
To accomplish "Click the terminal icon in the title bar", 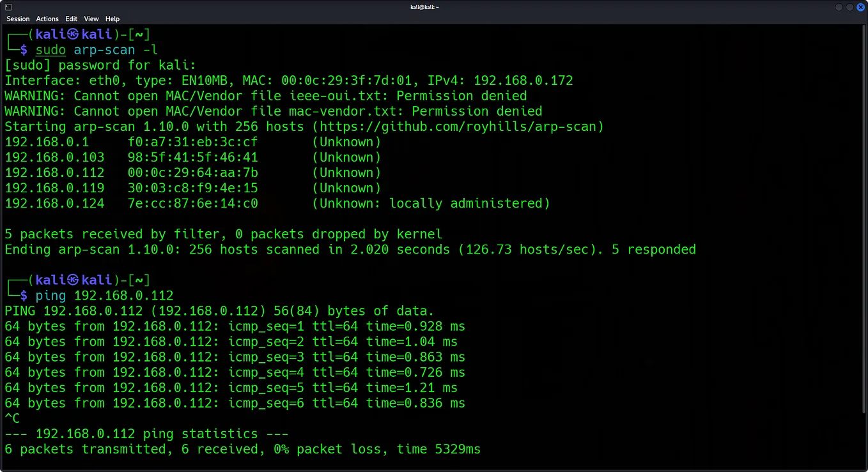I will point(7,7).
